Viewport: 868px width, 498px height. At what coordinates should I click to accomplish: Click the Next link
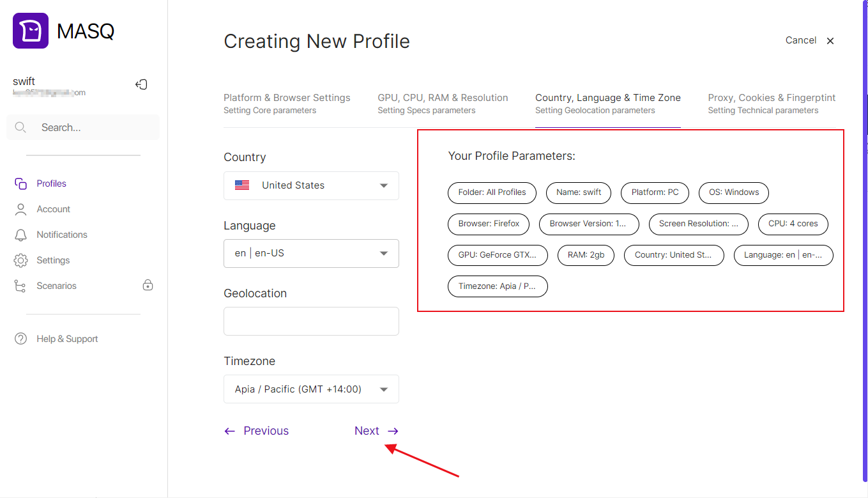(x=376, y=431)
